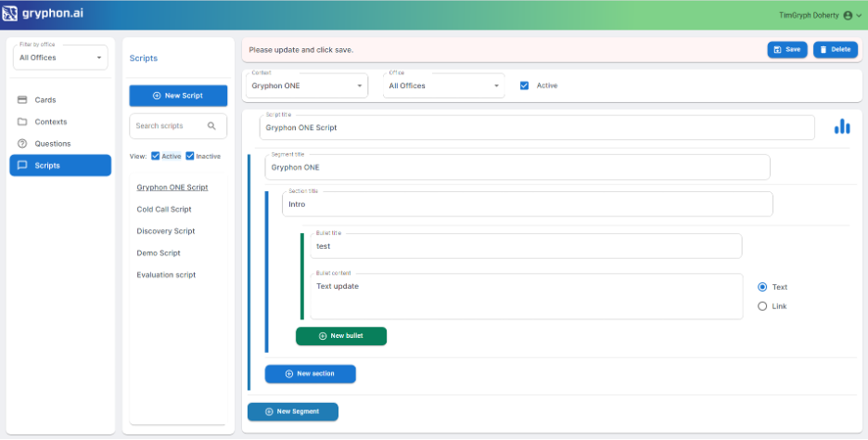This screenshot has height=440, width=868.
Task: Click the Scripts chat bubble icon
Action: coord(22,165)
